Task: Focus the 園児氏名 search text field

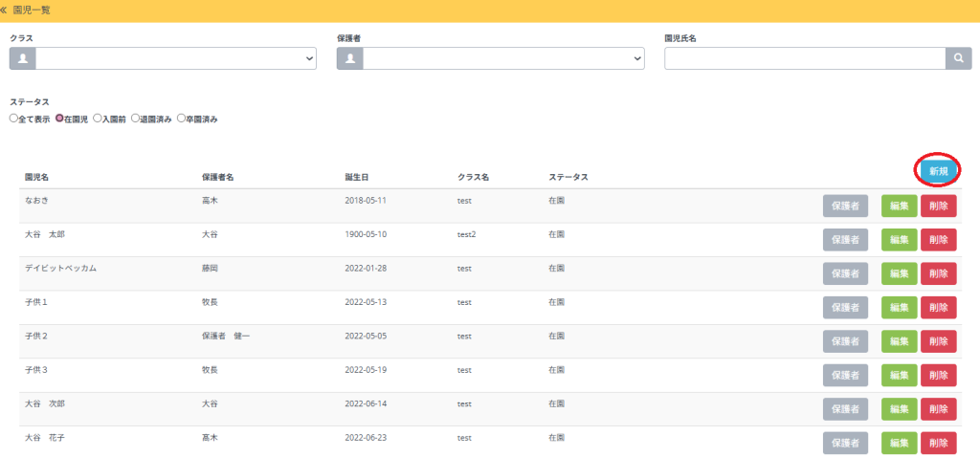Action: point(805,58)
